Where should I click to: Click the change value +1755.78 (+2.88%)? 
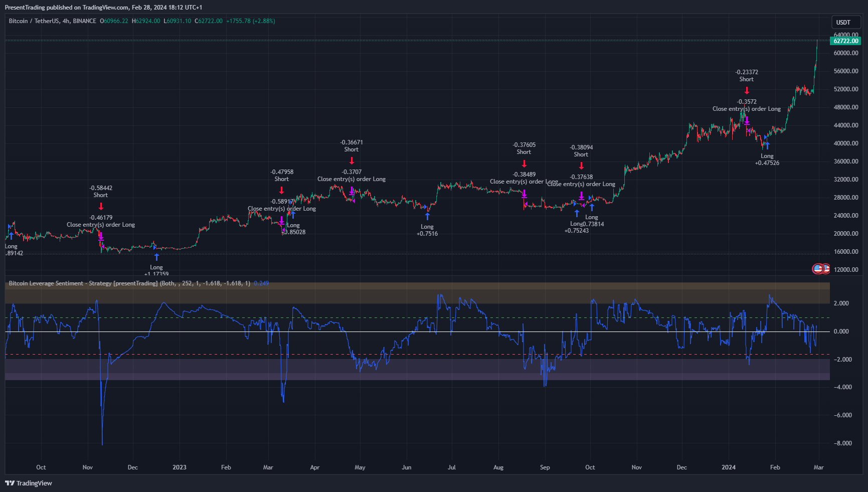[x=251, y=21]
